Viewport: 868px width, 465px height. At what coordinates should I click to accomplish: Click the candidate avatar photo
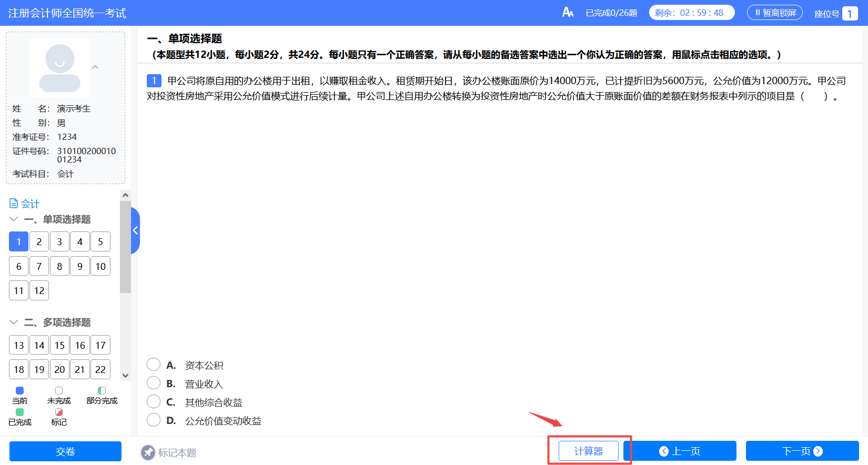60,68
